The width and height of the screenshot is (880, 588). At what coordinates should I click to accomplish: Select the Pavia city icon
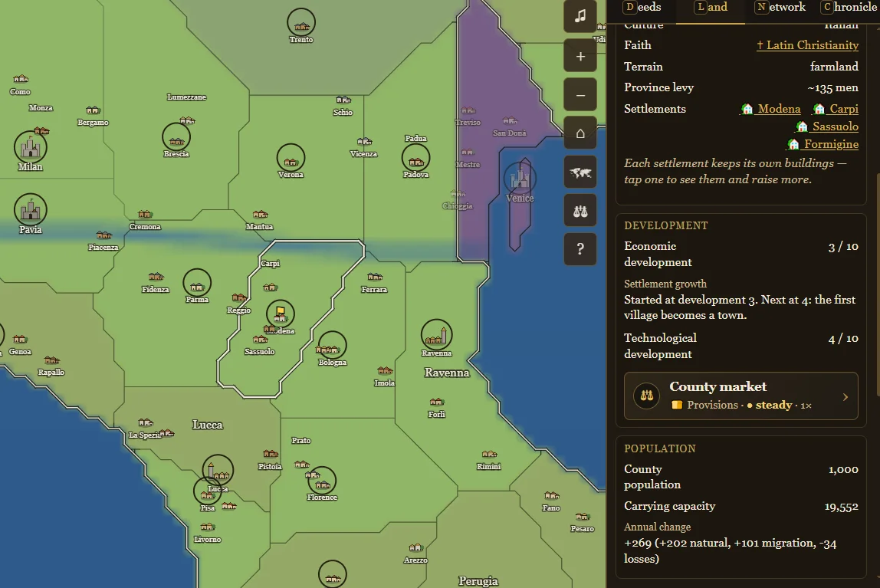click(x=31, y=210)
